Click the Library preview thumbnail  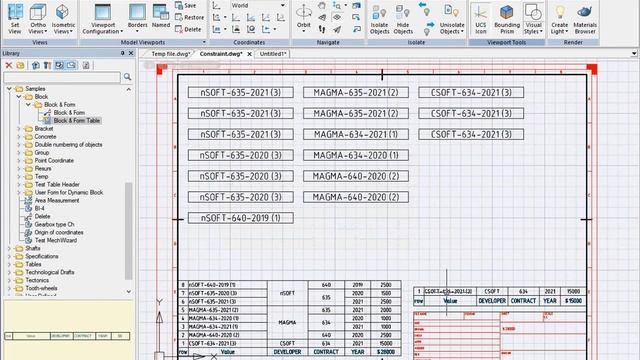point(67,336)
